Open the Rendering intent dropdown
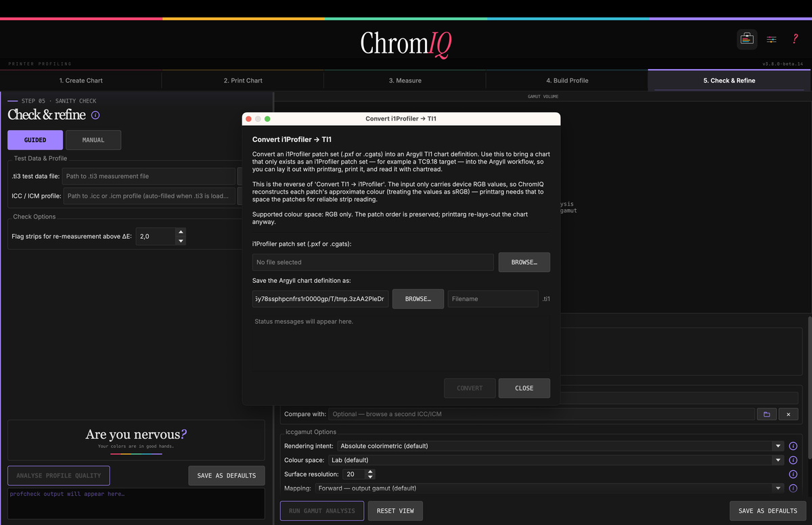The height and width of the screenshot is (525, 812). [x=560, y=446]
